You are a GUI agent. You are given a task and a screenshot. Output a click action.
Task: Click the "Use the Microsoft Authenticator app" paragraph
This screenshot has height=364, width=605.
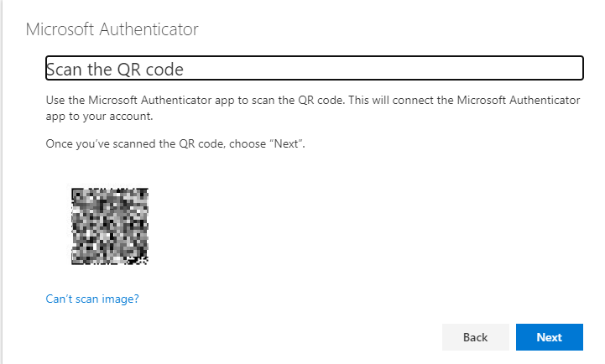tap(312, 108)
